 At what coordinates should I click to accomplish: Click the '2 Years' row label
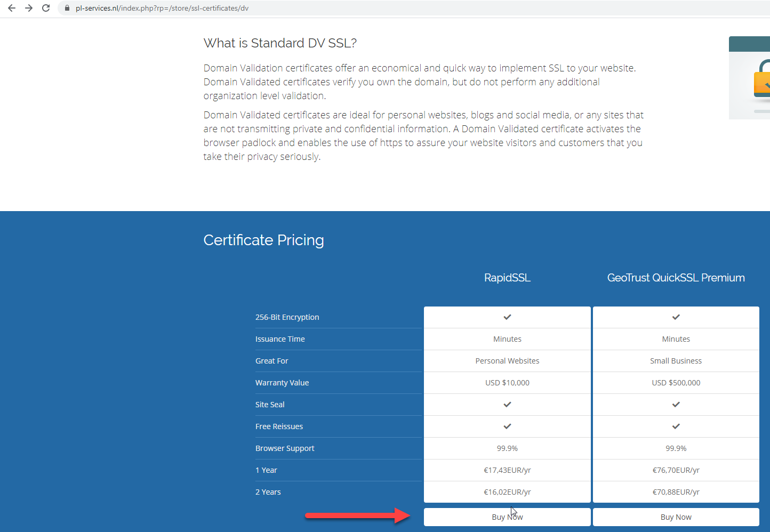pos(268,492)
